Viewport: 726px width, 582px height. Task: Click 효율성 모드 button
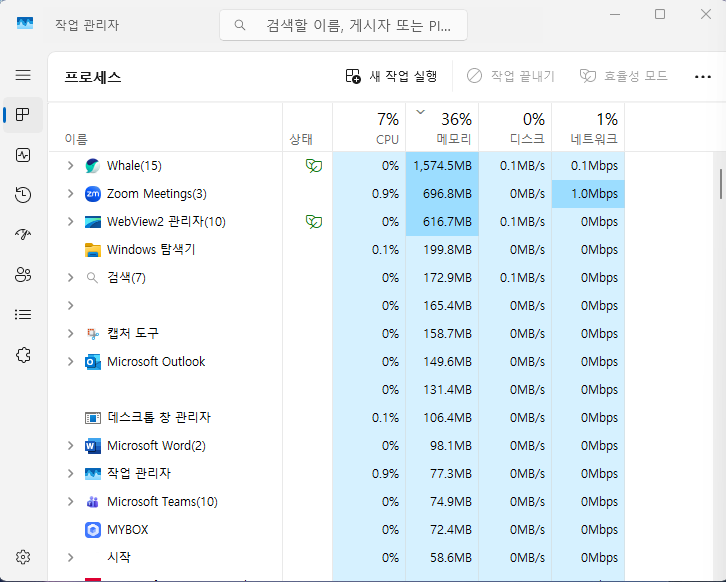click(x=624, y=76)
